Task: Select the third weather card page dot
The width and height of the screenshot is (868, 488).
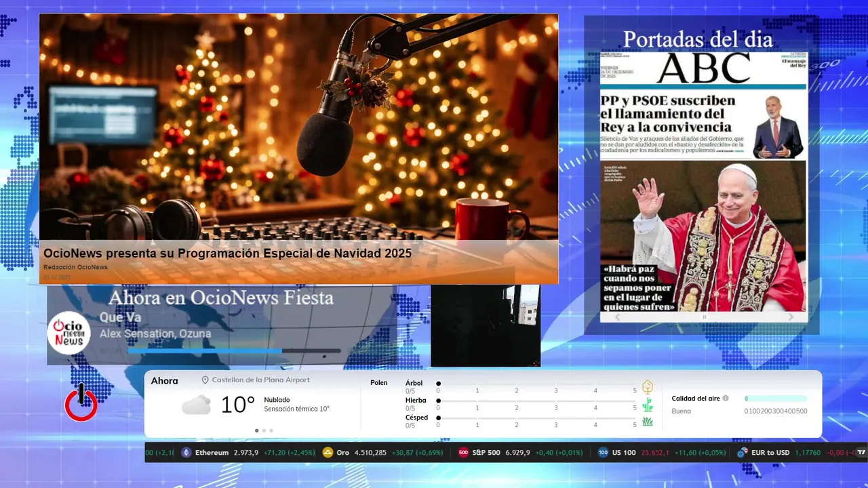Action: click(x=271, y=430)
